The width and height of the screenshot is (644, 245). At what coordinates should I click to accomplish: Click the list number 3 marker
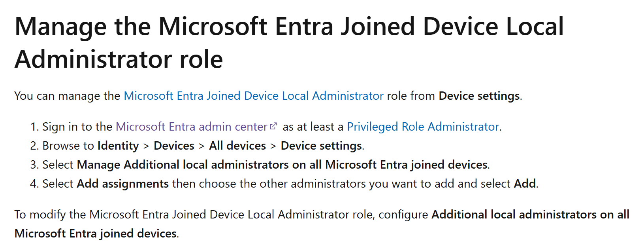pos(34,165)
